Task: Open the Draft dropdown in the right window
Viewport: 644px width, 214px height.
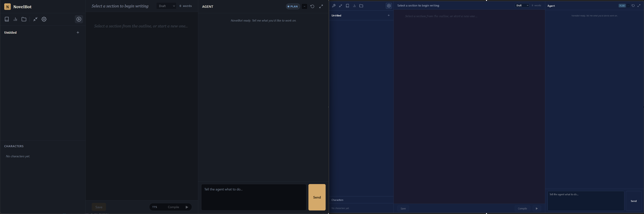Action: (x=522, y=6)
